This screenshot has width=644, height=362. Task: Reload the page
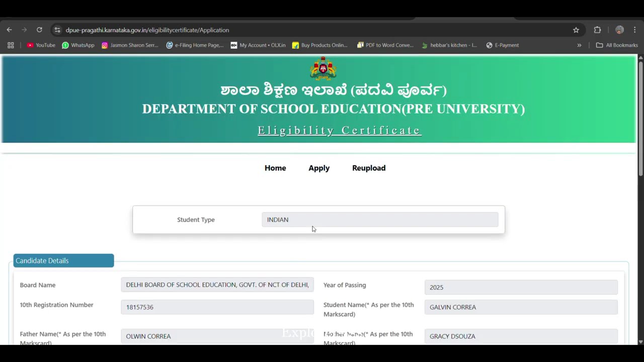tap(39, 30)
